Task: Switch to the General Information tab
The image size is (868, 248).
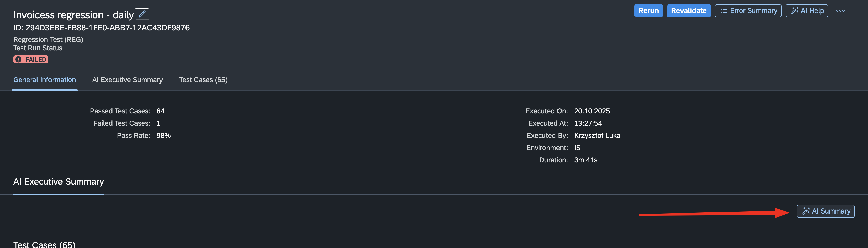Action: (44, 80)
